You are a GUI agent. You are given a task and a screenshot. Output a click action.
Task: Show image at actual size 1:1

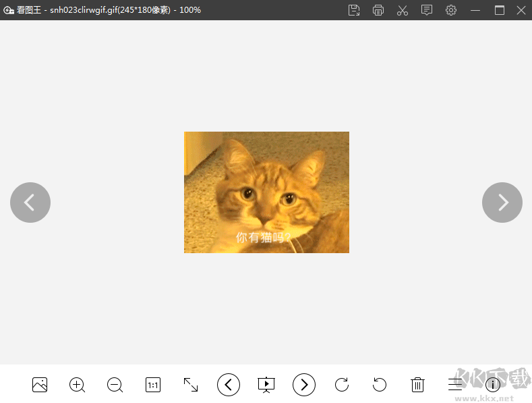153,385
